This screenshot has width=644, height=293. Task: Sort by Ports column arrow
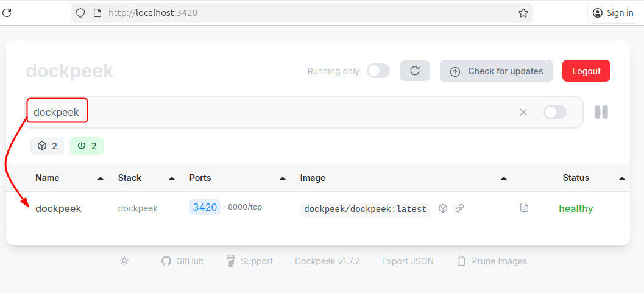click(283, 178)
